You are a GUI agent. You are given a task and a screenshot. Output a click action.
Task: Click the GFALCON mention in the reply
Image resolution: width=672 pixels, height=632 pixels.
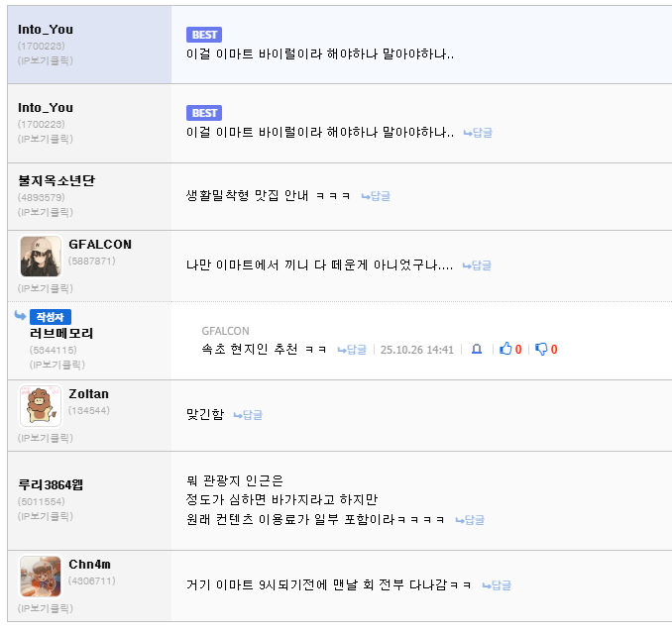(x=225, y=331)
